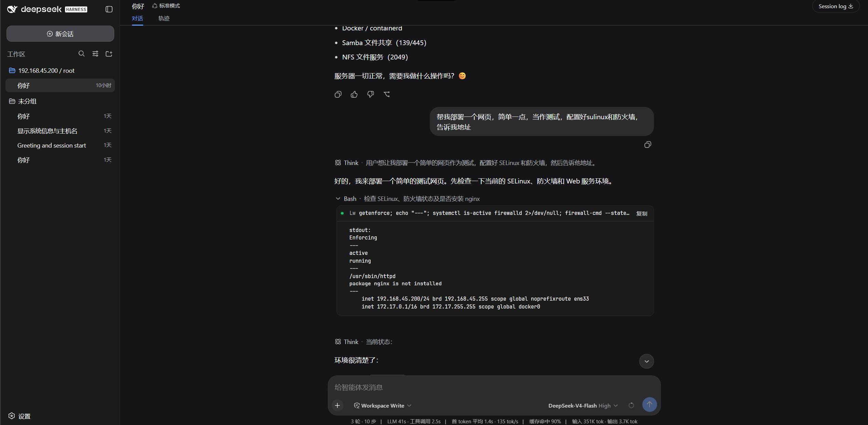868x425 pixels.
Task: Click the 标准模式 mode indicator
Action: pyautogui.click(x=166, y=6)
